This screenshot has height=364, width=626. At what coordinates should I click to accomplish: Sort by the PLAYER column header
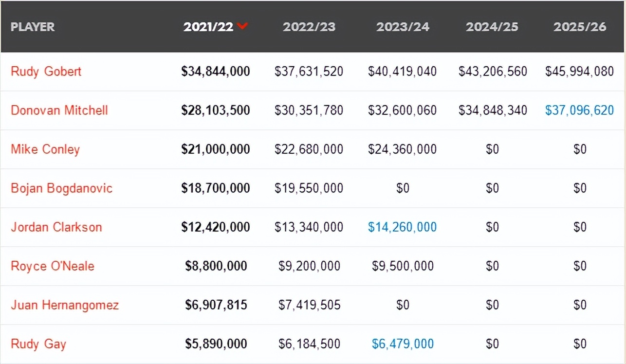pos(33,26)
